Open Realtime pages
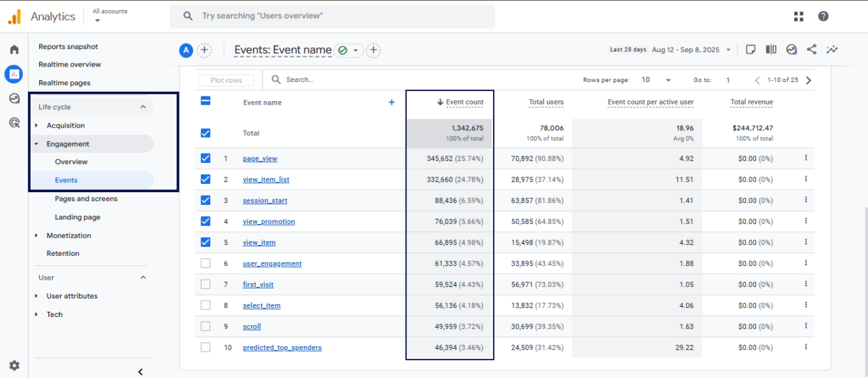The image size is (868, 378). pos(64,83)
